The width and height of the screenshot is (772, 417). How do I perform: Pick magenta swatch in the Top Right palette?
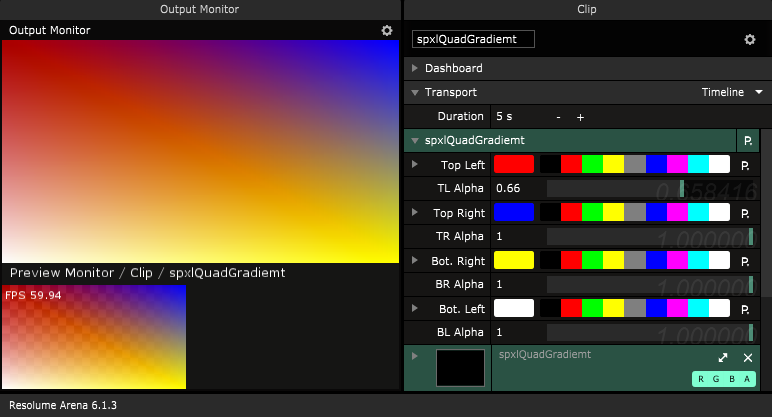677,212
